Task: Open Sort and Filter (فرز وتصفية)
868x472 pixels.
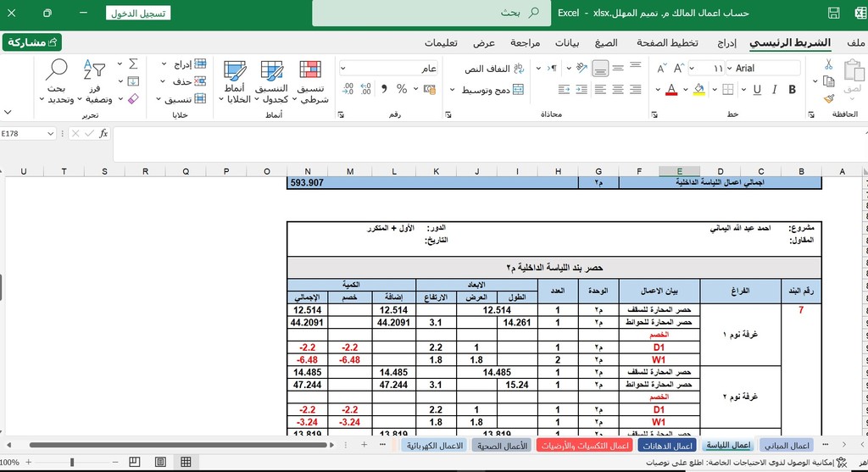Action: coord(95,81)
